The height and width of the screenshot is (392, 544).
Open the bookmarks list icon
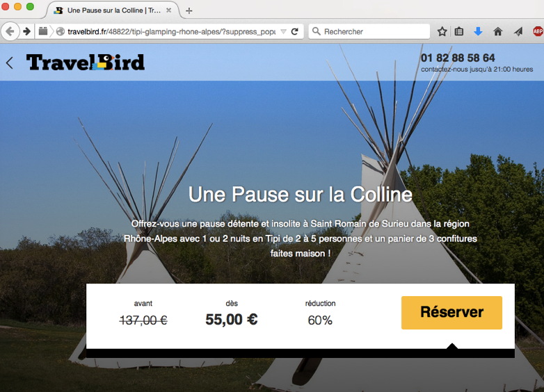pos(459,31)
